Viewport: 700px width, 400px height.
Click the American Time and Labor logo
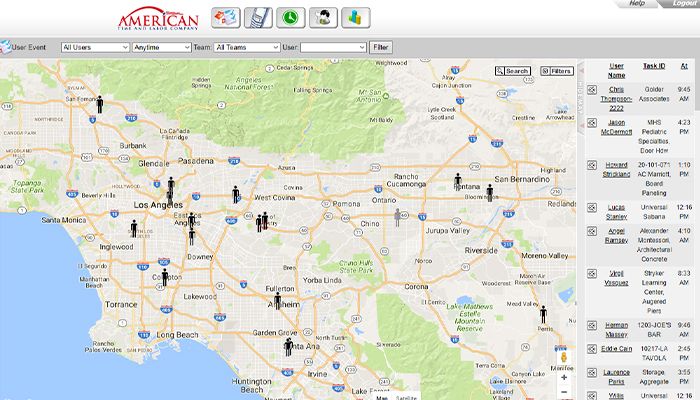coord(158,18)
